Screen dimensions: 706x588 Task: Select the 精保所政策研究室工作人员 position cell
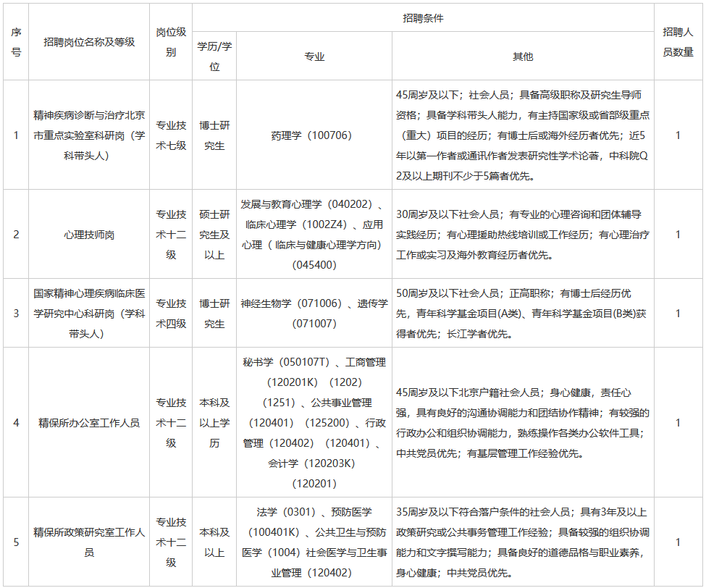89,542
